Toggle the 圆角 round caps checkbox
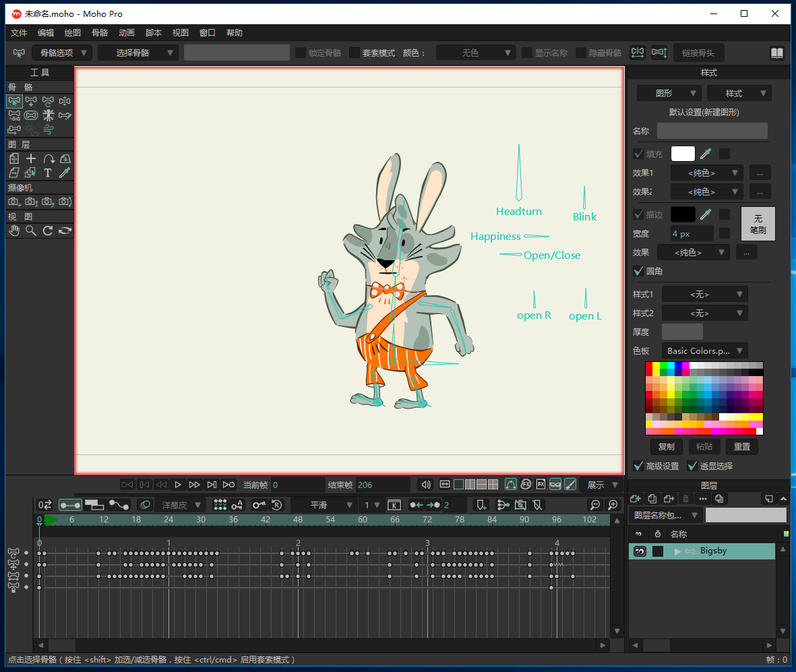The width and height of the screenshot is (796, 672). (x=638, y=271)
